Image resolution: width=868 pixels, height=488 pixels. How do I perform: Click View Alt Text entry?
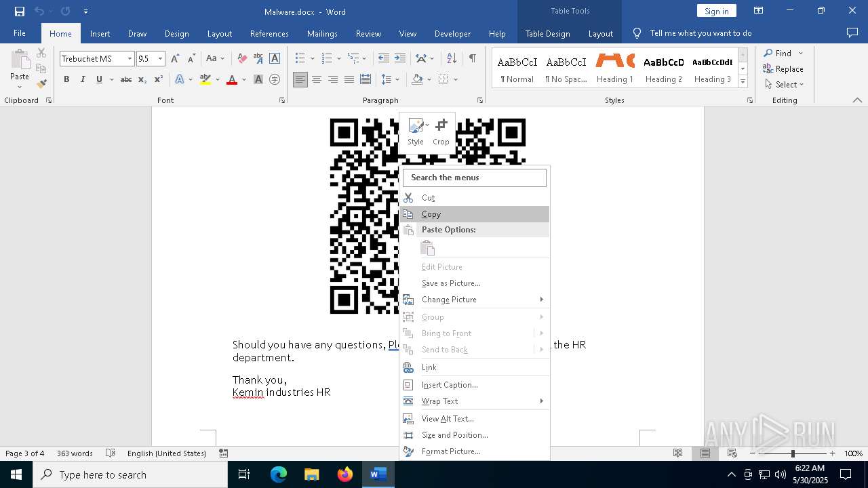coord(475,419)
